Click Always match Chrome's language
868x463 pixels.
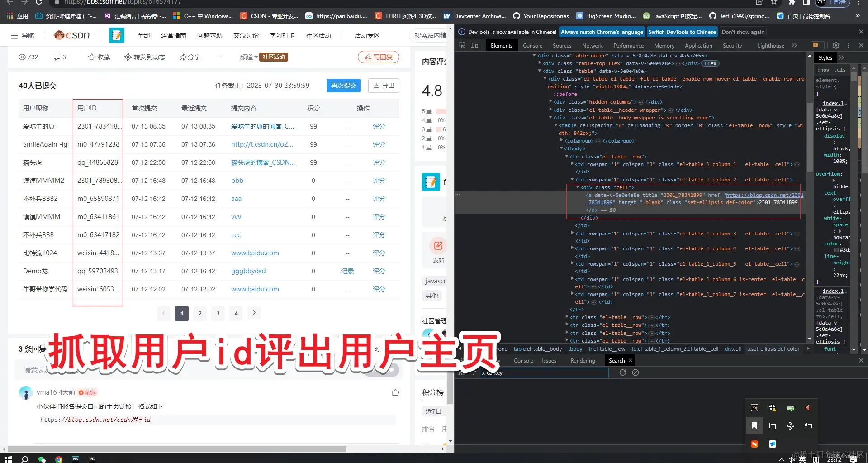[602, 32]
